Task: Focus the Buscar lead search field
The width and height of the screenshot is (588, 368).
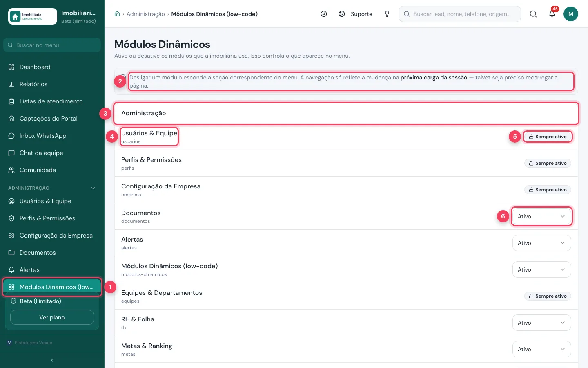Action: [x=460, y=14]
